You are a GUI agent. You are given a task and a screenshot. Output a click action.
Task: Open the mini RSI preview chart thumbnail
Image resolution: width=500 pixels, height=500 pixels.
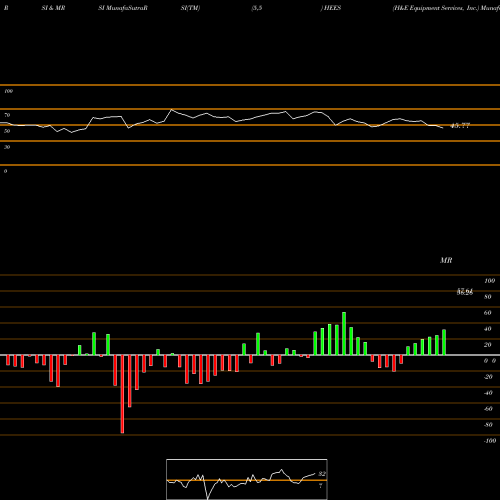247,479
